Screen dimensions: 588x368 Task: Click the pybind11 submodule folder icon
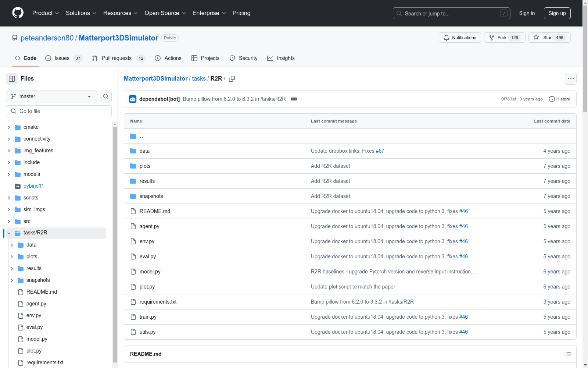[x=18, y=186]
